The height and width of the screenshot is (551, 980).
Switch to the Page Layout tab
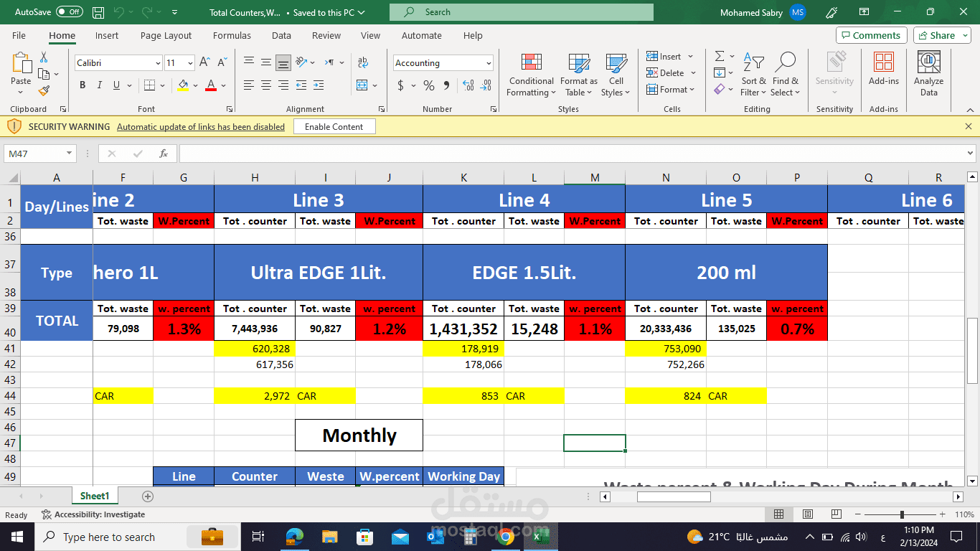pyautogui.click(x=166, y=35)
